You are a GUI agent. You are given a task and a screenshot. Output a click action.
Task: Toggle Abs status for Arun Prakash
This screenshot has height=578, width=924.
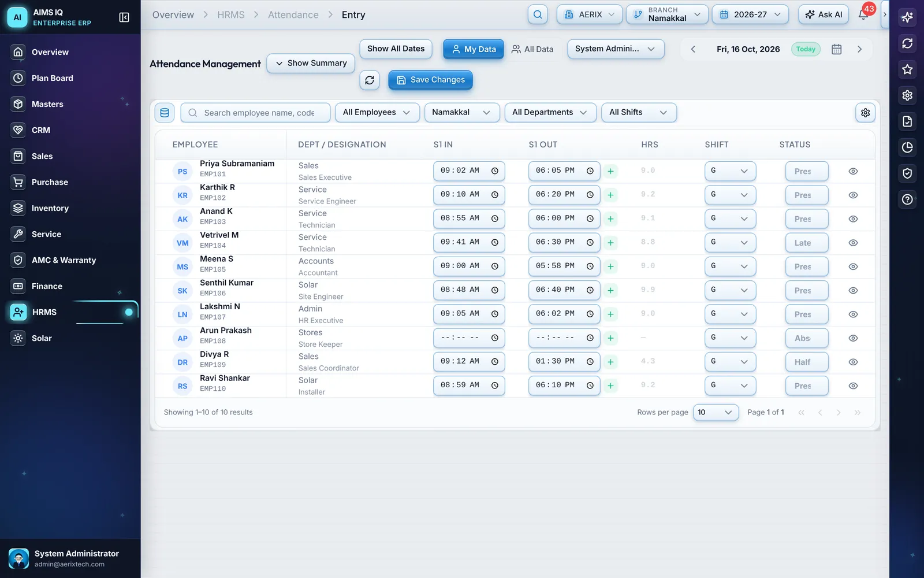pos(807,338)
